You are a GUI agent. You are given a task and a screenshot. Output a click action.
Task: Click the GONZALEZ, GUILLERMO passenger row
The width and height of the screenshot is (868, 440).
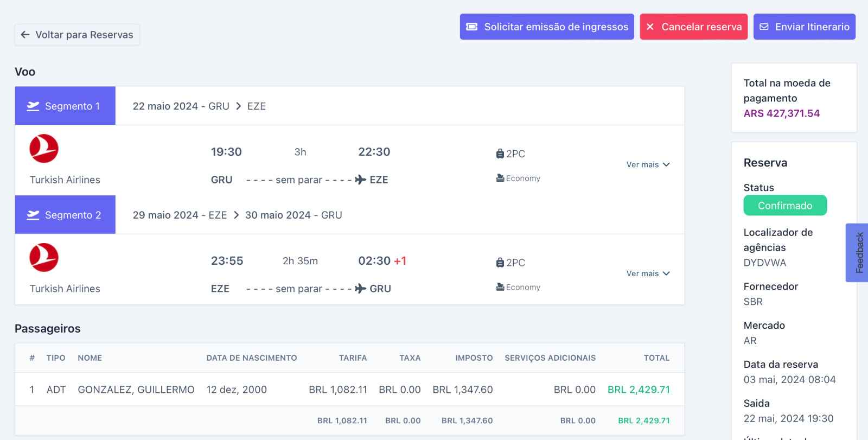[136, 390]
